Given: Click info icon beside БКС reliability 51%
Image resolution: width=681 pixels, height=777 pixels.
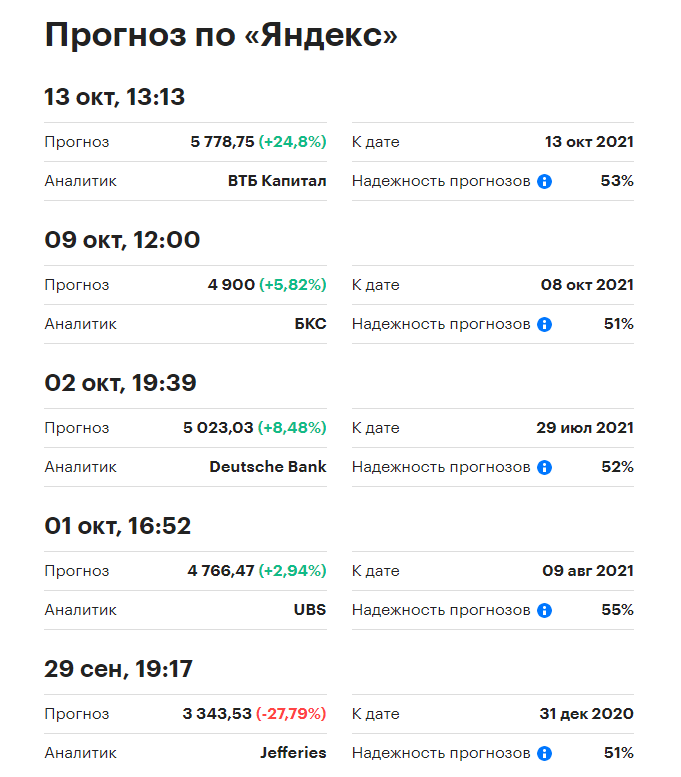Looking at the screenshot, I should [544, 325].
